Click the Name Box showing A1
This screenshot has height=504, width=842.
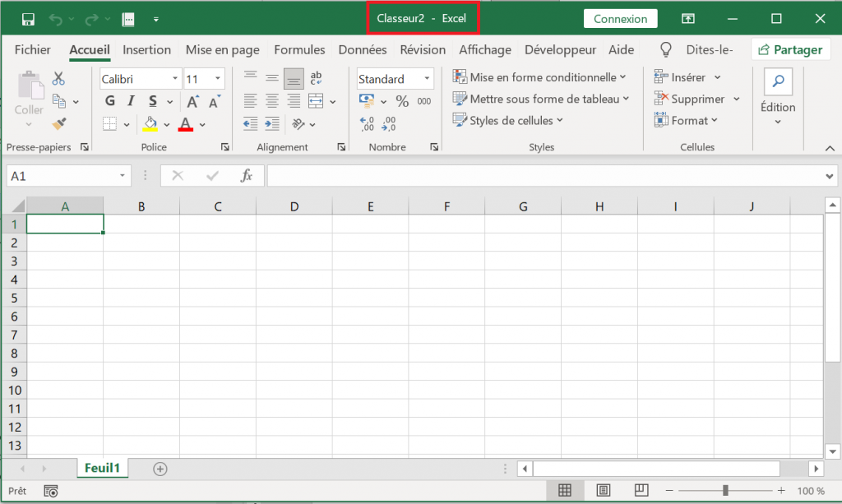coord(62,175)
